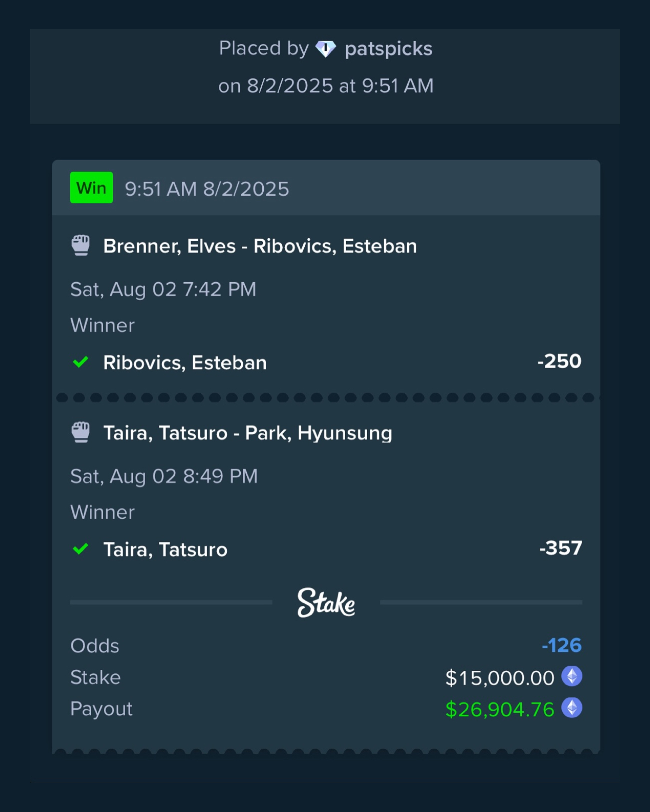Select the -357 odds value
Image resolution: width=650 pixels, height=812 pixels.
pyautogui.click(x=561, y=548)
